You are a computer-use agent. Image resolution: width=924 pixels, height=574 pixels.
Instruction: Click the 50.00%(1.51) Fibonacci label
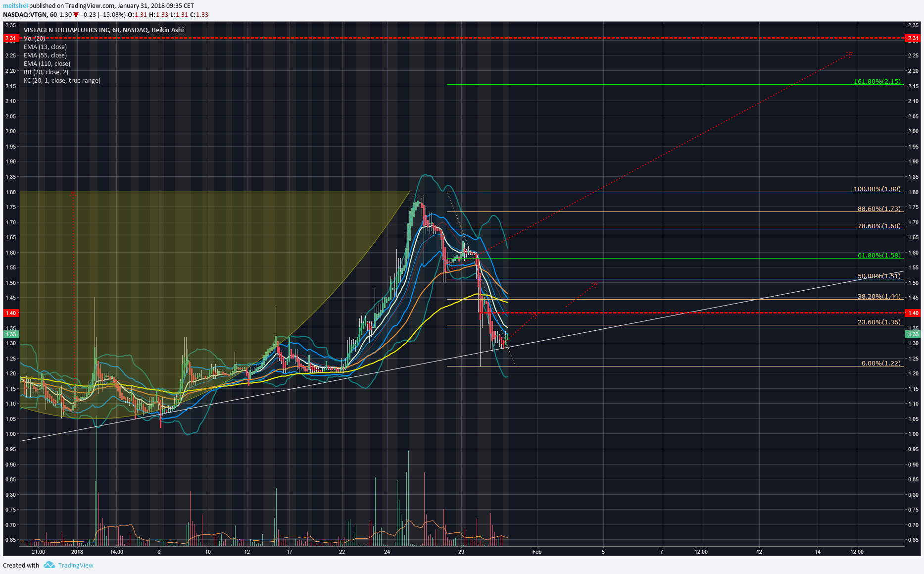(x=879, y=276)
